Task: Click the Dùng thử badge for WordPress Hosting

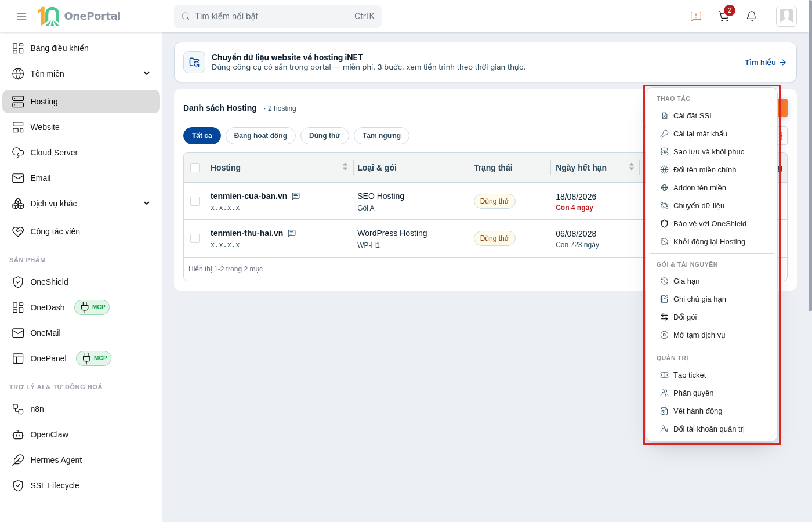Action: 495,238
